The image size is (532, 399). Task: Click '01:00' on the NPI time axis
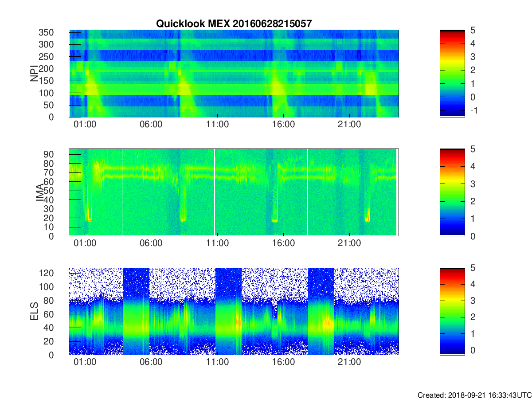pyautogui.click(x=85, y=125)
